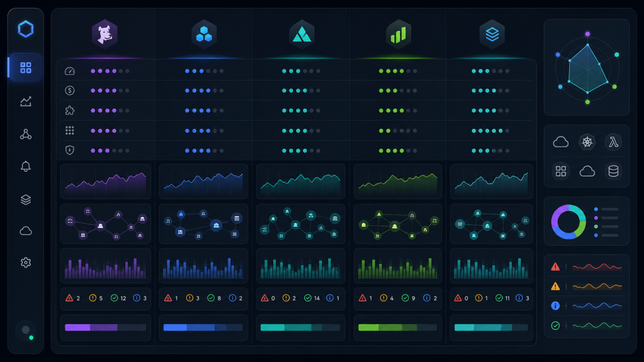This screenshot has height=362, width=644.
Task: Open the purple line chart thumbnail
Action: [x=106, y=182]
